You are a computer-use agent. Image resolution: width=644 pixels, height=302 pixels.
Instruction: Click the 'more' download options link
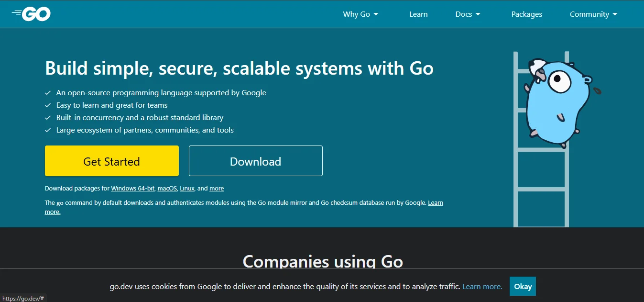[x=216, y=188]
